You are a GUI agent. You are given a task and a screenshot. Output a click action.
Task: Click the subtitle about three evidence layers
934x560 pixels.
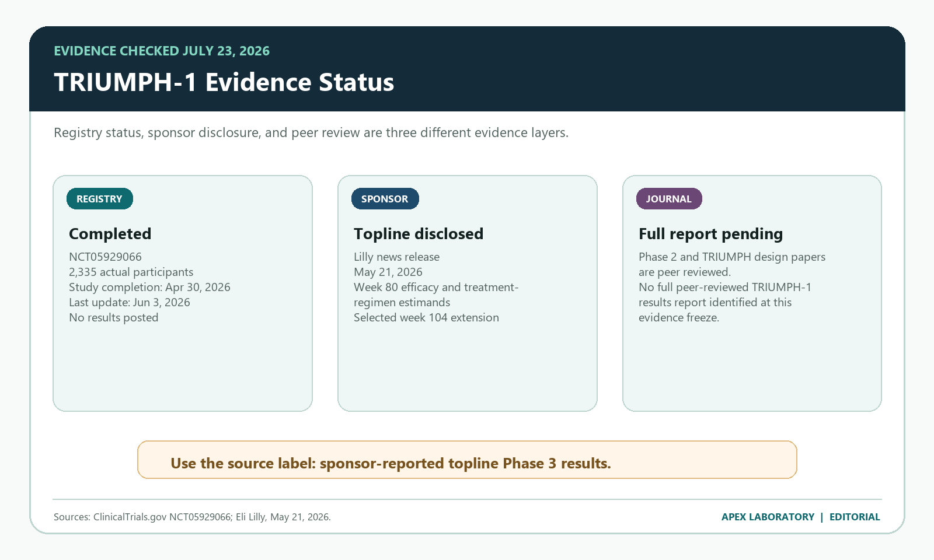point(311,132)
